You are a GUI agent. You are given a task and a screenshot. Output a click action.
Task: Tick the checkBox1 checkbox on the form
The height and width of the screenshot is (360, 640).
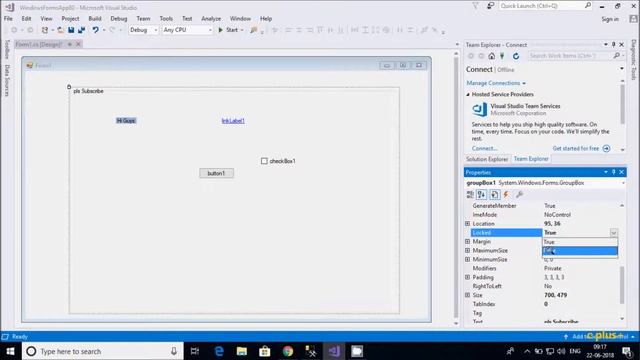[x=264, y=161]
